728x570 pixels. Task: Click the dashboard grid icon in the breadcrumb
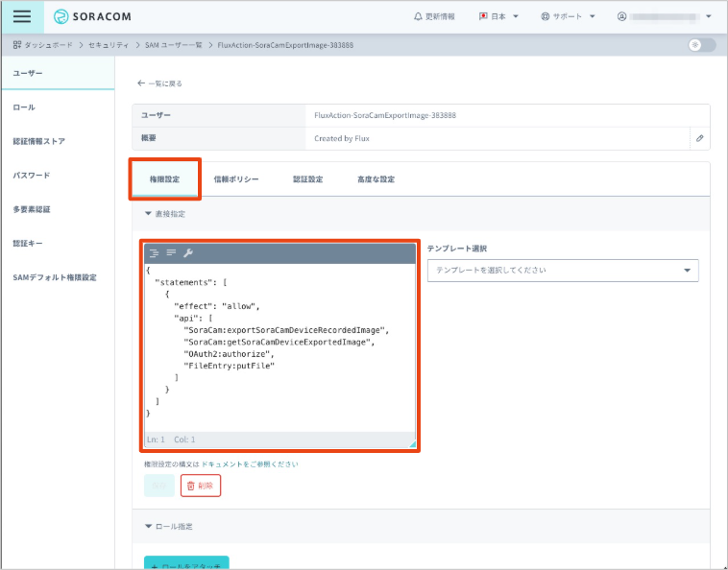pos(17,45)
